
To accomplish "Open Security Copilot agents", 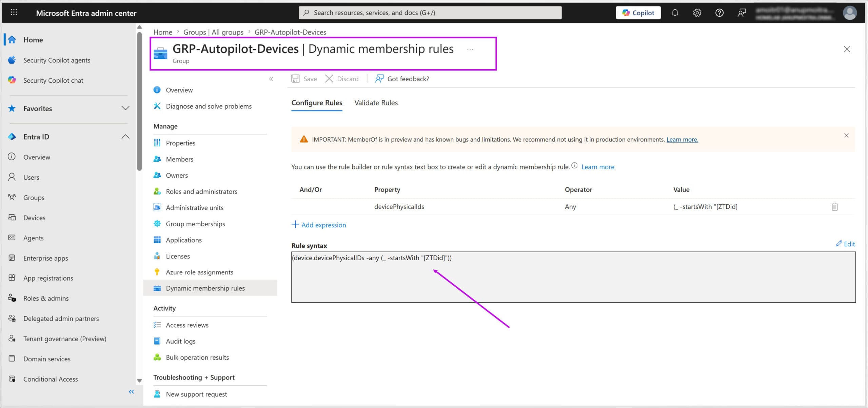I will point(57,60).
